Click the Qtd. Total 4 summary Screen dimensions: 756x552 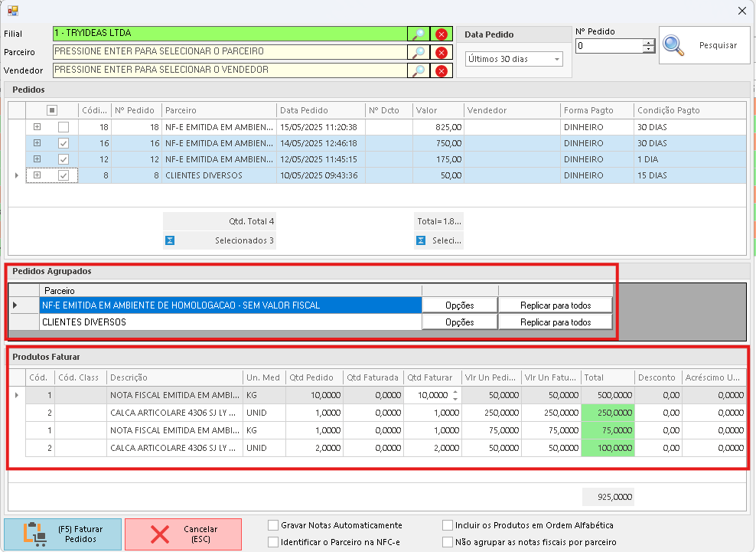pos(220,221)
